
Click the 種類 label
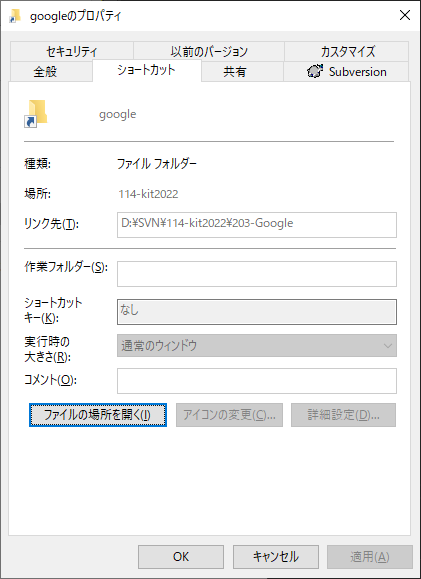click(37, 164)
